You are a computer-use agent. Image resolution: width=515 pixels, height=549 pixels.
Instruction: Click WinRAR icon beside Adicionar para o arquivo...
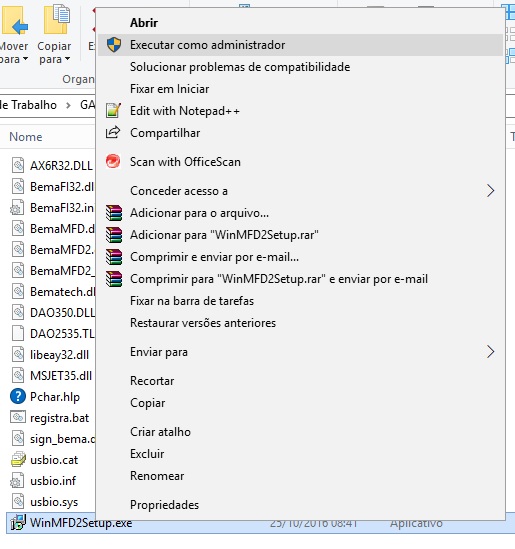[x=114, y=213]
